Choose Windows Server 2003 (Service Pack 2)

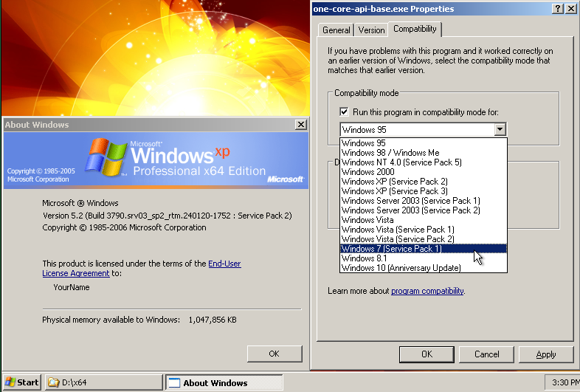(x=423, y=210)
